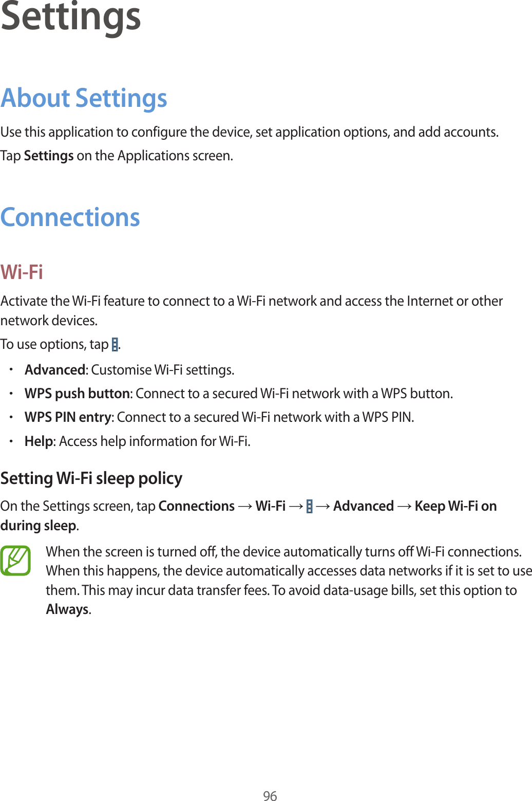The height and width of the screenshot is (801, 532).
Task: Click the large "Settings" page title
Action: coord(71,17)
